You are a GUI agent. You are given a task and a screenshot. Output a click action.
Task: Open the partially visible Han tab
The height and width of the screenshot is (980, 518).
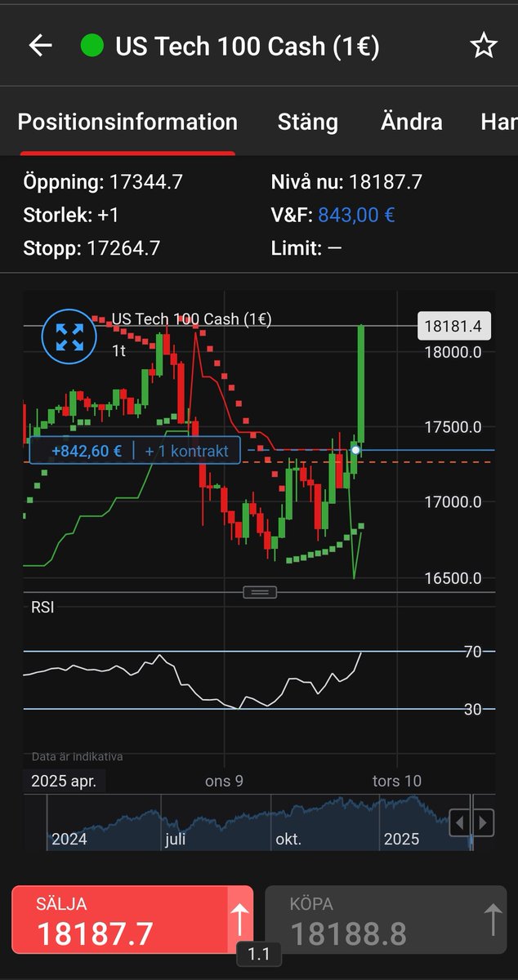click(498, 122)
